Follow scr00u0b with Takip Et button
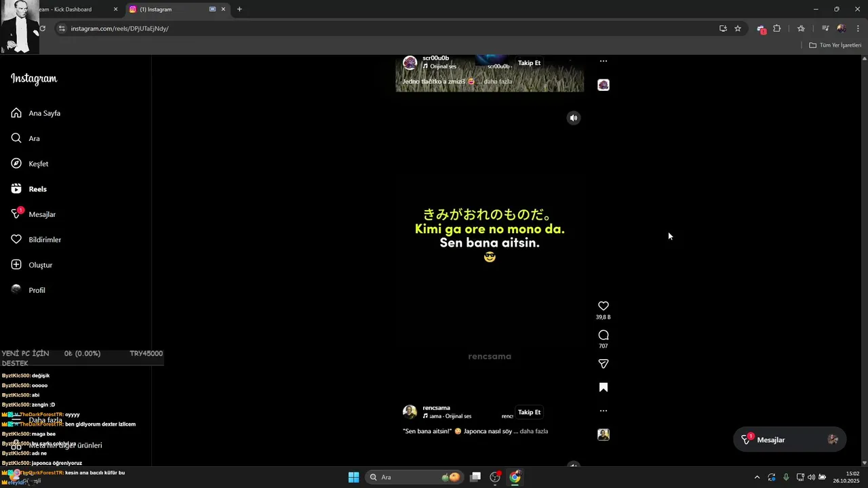The height and width of the screenshot is (488, 868). point(529,63)
